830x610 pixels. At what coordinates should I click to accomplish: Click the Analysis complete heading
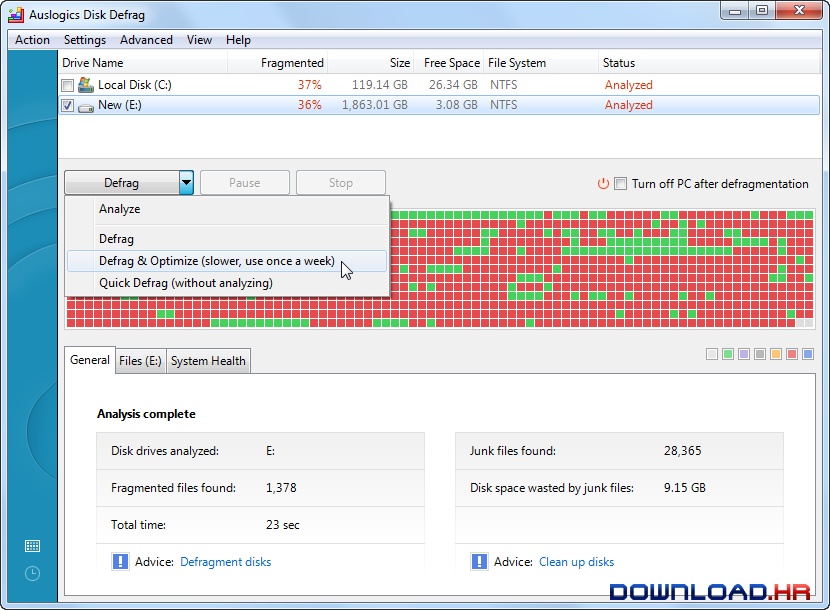tap(146, 414)
